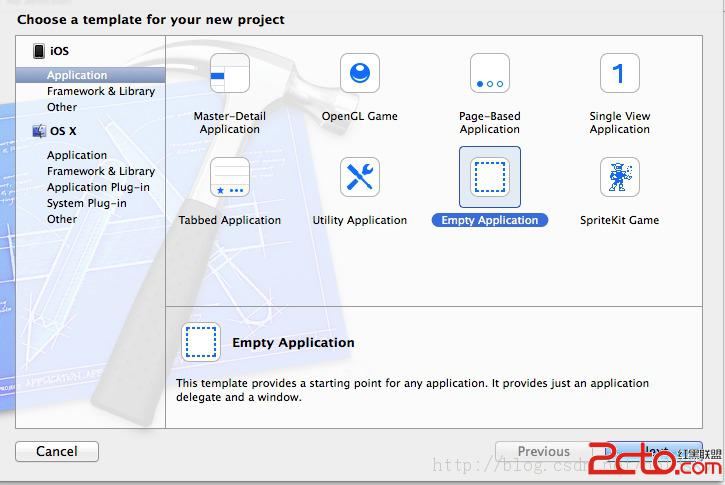Viewport: 725px width, 485px height.
Task: Pick the Page-Based Application template icon
Action: [490, 73]
